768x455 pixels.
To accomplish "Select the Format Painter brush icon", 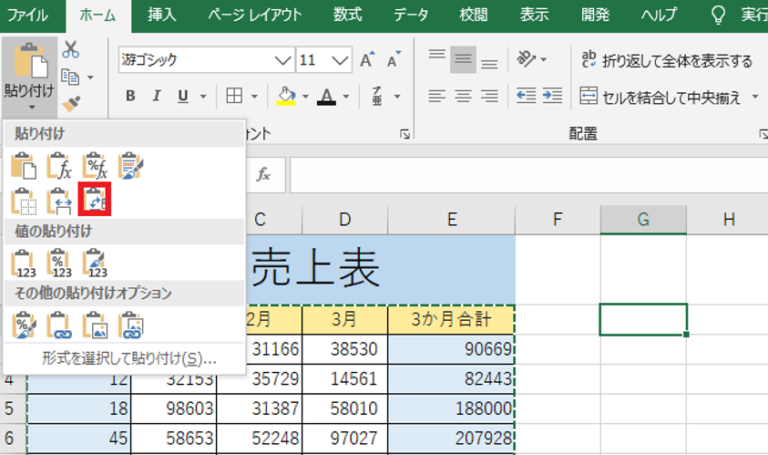I will (72, 104).
